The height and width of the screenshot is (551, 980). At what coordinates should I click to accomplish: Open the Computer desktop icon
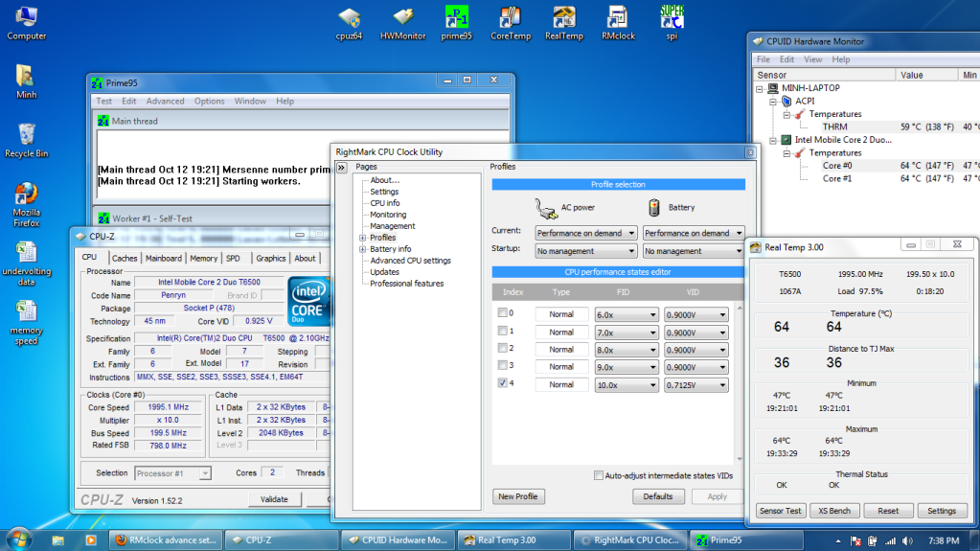click(x=26, y=23)
